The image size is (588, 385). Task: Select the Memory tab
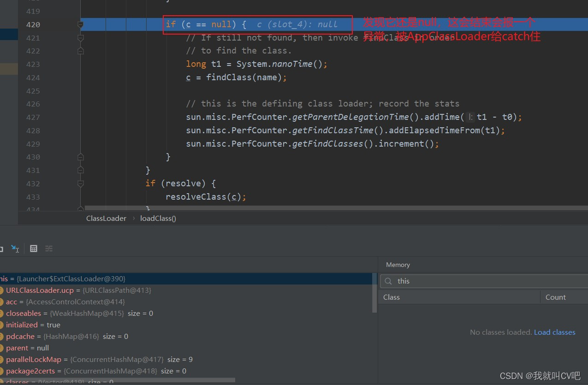(398, 265)
